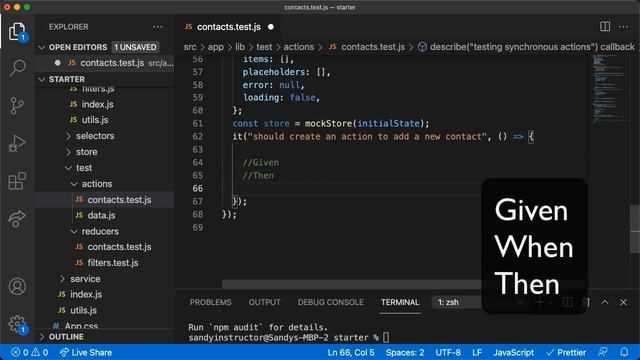Click actions breadcrumb segment

tap(299, 47)
